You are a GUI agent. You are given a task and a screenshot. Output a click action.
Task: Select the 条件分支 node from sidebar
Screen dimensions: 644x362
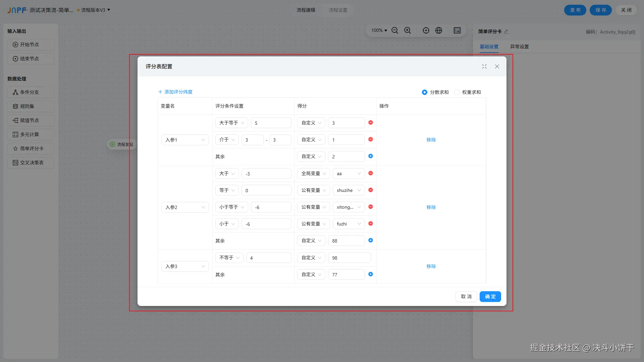point(31,92)
